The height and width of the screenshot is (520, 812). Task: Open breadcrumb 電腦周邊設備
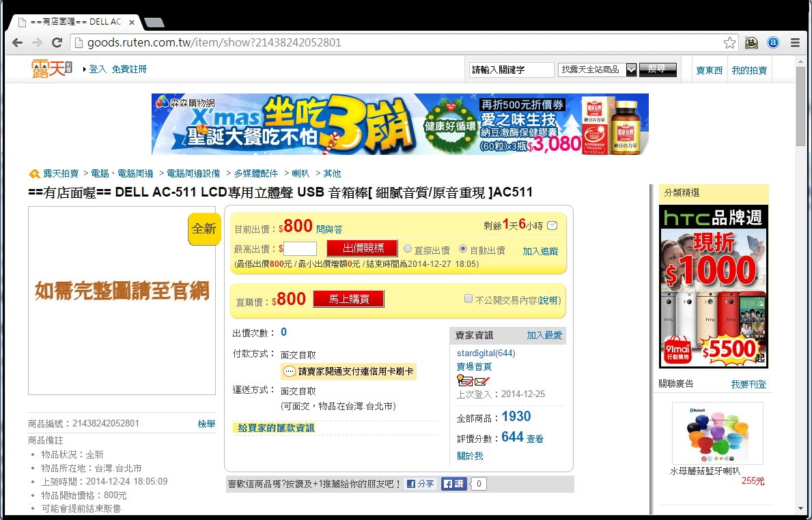tap(193, 173)
